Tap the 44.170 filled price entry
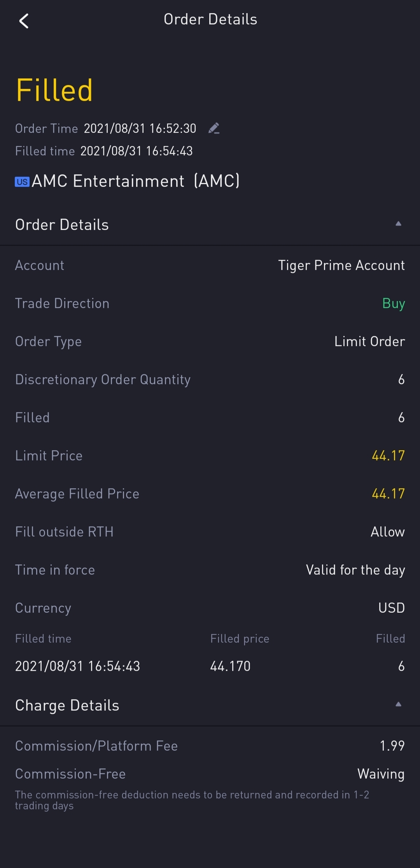The height and width of the screenshot is (868, 420). [x=230, y=666]
